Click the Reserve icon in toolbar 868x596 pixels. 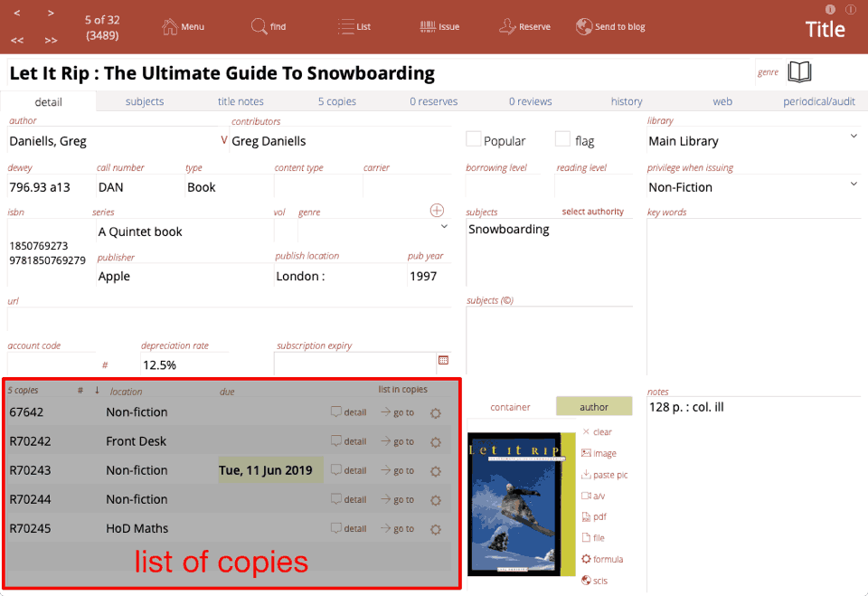click(x=508, y=27)
